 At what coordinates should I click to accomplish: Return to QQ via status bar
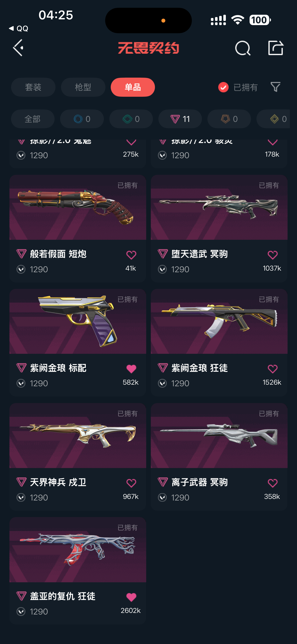click(18, 29)
